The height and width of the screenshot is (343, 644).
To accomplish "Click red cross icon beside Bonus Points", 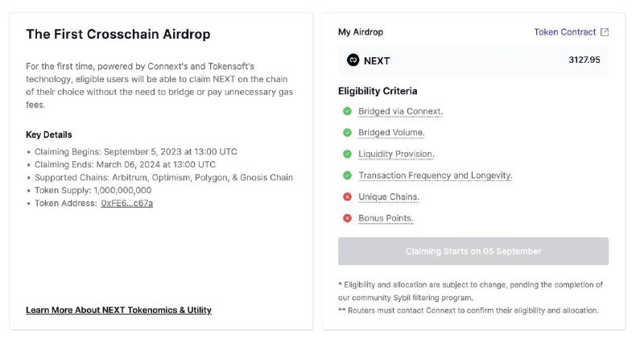I will [x=348, y=217].
